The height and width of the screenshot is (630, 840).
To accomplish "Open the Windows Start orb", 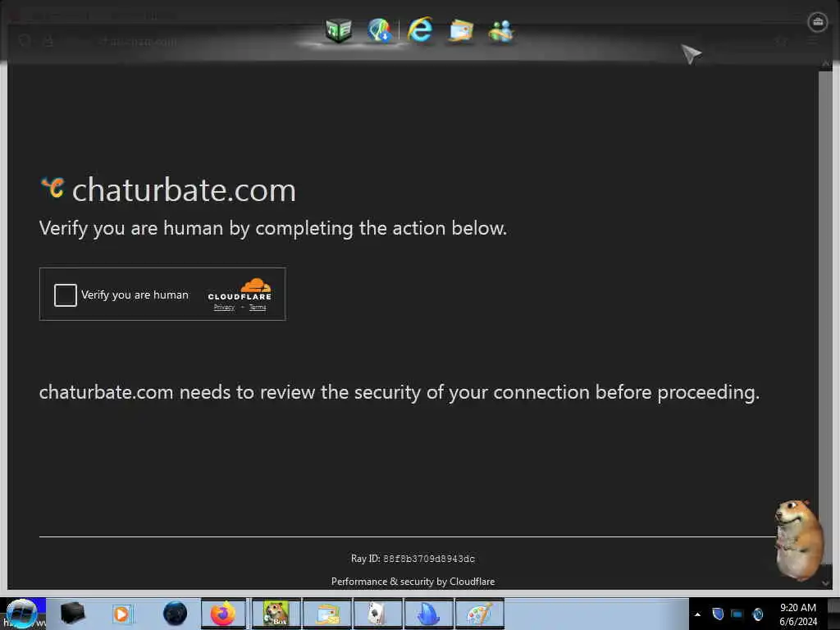I will [21, 614].
